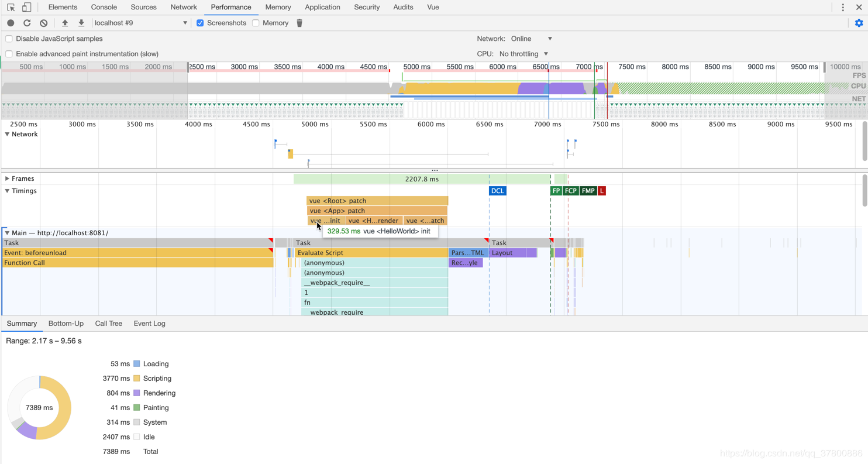Start recording with the Record button

click(11, 23)
